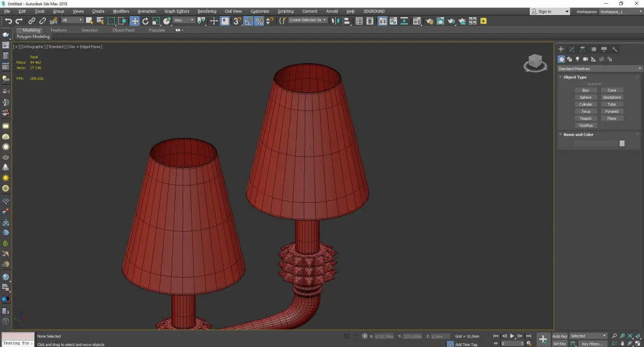The width and height of the screenshot is (644, 347).
Task: Click the object name input field
Action: click(x=596, y=143)
